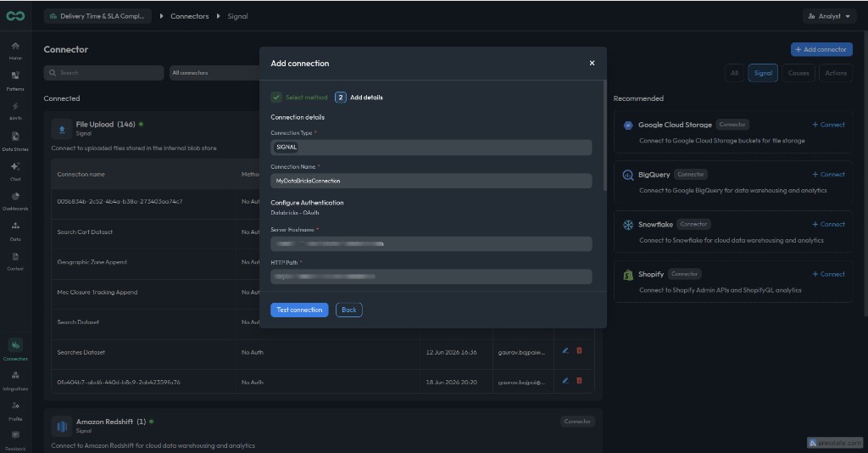Click the 18 Jun 2026 20:20 date cell

pos(451,382)
